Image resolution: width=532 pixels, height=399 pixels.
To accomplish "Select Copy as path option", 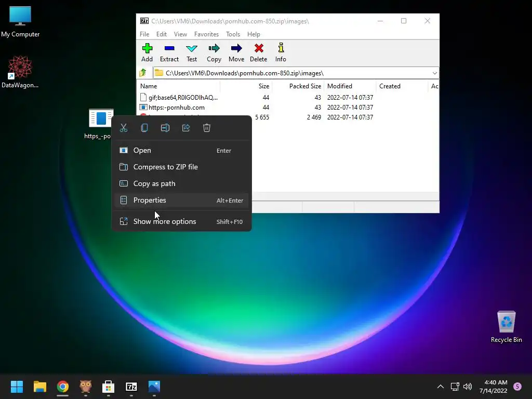I will pyautogui.click(x=181, y=183).
